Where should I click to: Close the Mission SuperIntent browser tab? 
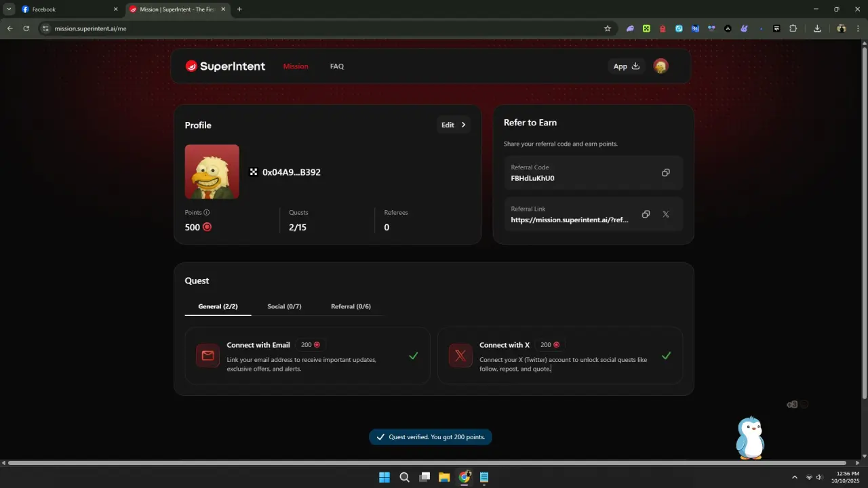[x=224, y=9]
